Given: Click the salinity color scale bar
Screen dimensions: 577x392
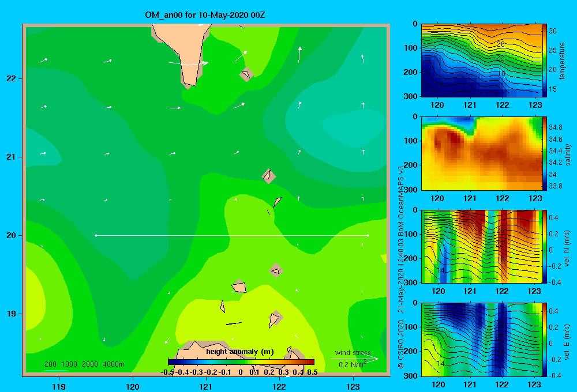Looking at the screenshot, I should (x=545, y=153).
